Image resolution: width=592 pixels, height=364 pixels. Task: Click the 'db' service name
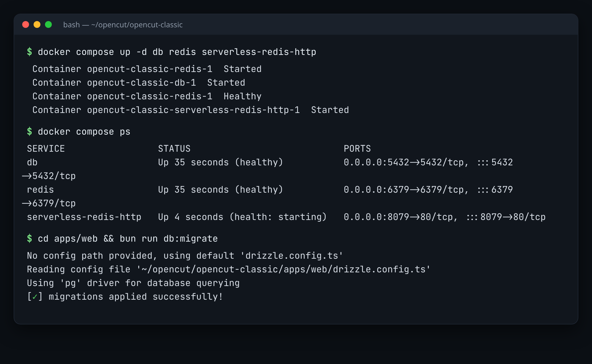pyautogui.click(x=32, y=162)
